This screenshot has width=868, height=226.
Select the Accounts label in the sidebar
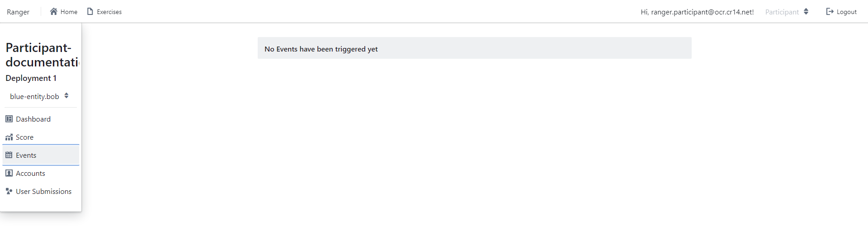click(x=31, y=173)
